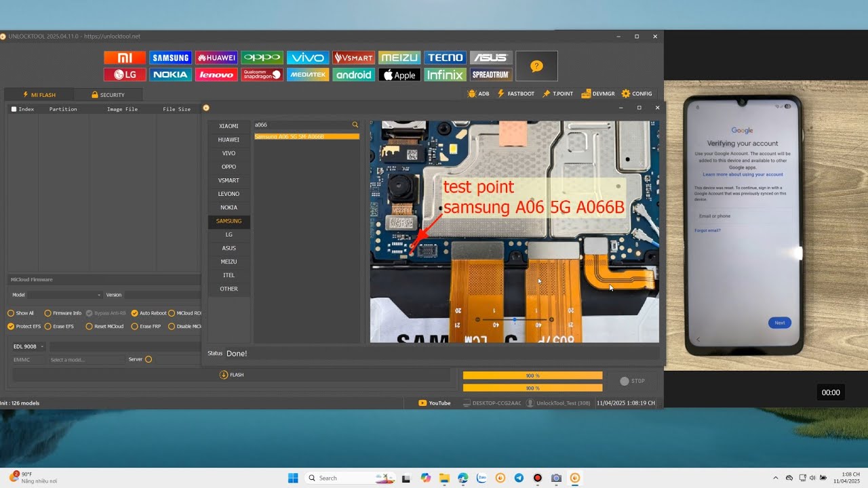Open the T.POINT test point viewer
This screenshot has height=488, width=868.
[x=557, y=94]
